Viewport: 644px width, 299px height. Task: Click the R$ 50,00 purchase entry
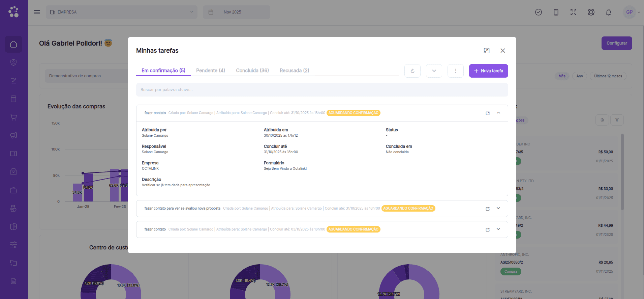606,152
